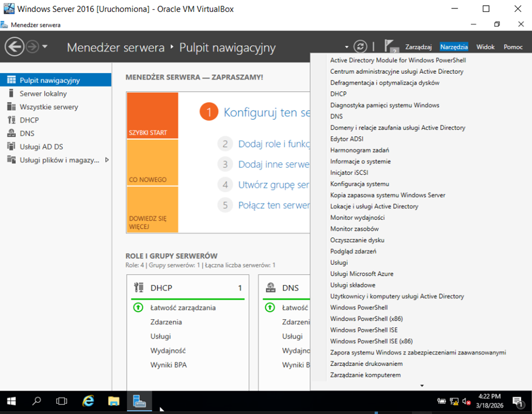Select Harmonogram zadań from tools menu
Screen dimensions: 532x414
click(359, 150)
